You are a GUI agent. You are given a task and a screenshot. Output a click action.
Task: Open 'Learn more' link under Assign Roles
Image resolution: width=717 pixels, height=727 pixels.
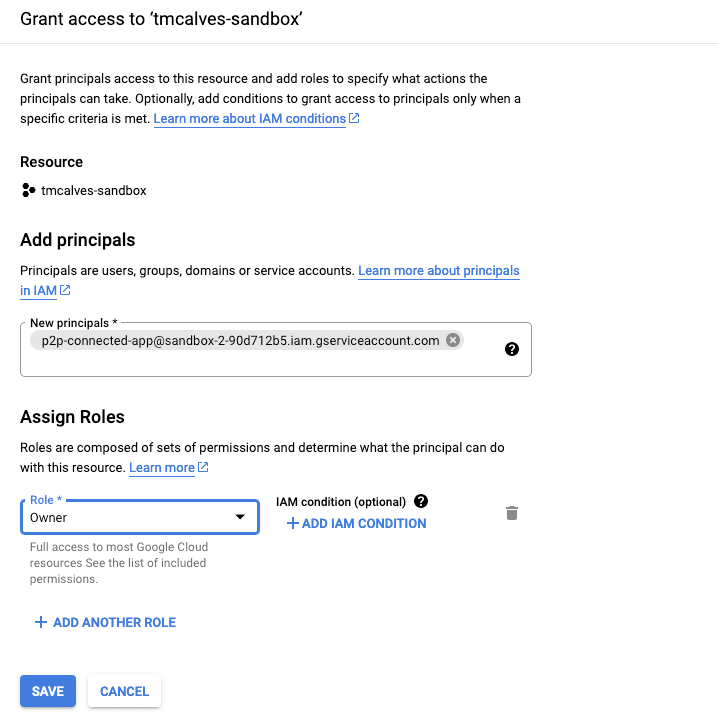coord(161,468)
